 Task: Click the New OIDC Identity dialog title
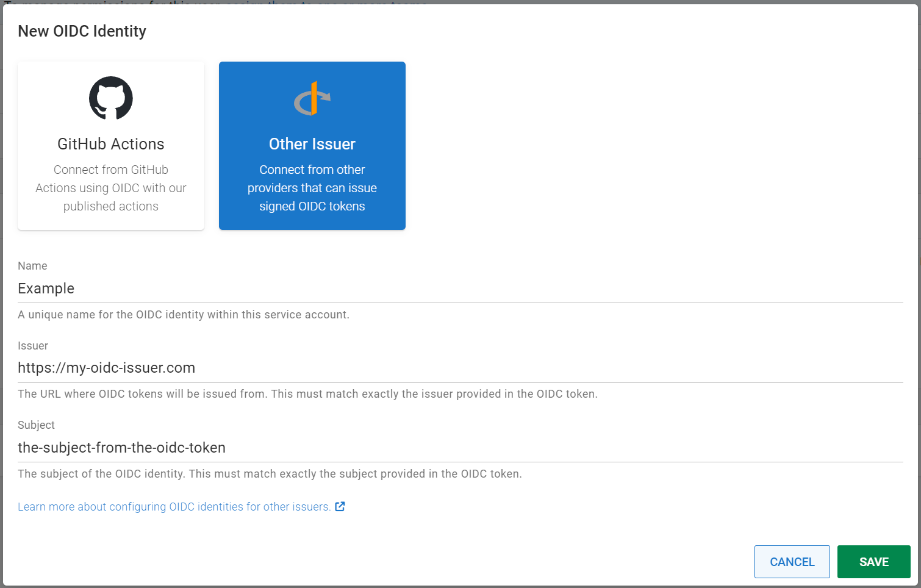[x=82, y=30]
